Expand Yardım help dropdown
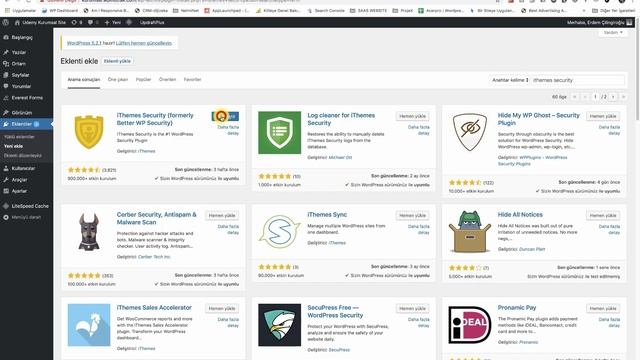This screenshot has width=640, height=360. tap(613, 32)
